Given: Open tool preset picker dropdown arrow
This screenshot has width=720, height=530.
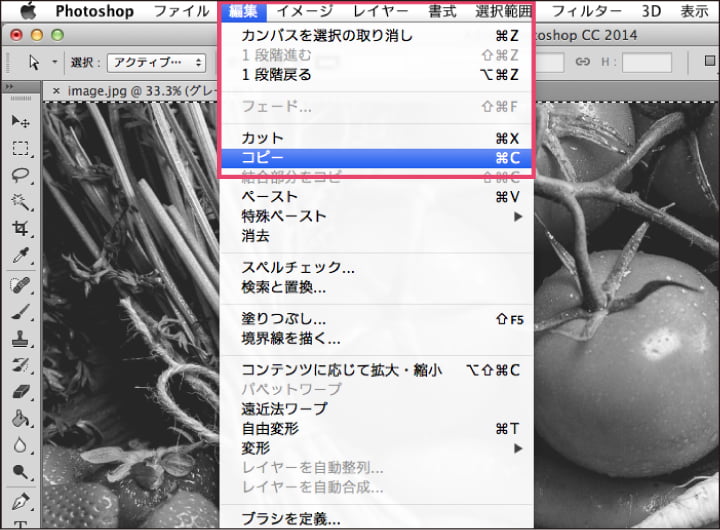Looking at the screenshot, I should click(55, 62).
